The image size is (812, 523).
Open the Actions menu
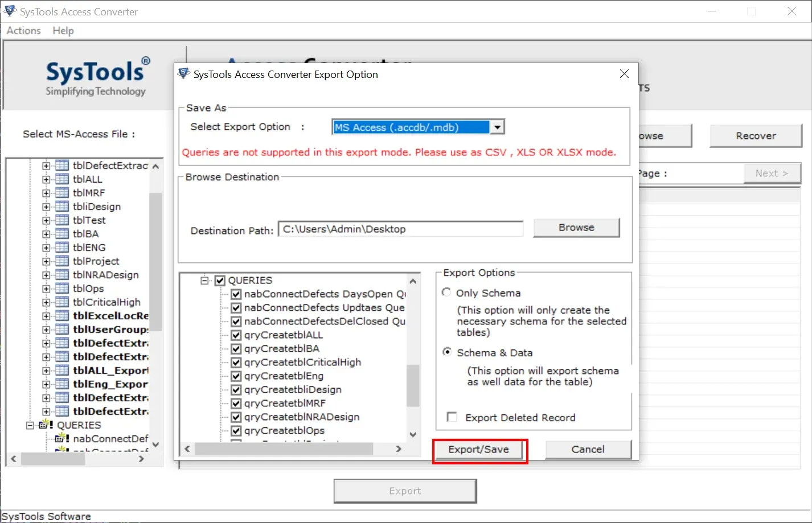pos(23,31)
